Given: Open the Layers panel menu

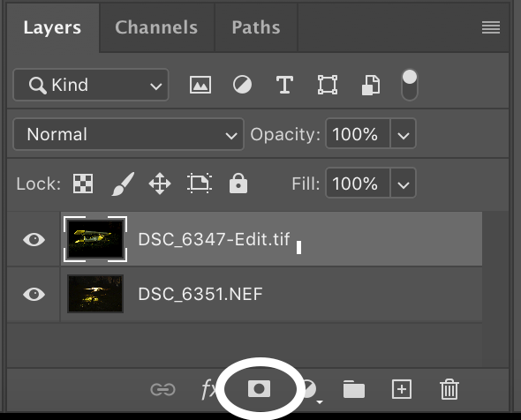Looking at the screenshot, I should tap(491, 27).
